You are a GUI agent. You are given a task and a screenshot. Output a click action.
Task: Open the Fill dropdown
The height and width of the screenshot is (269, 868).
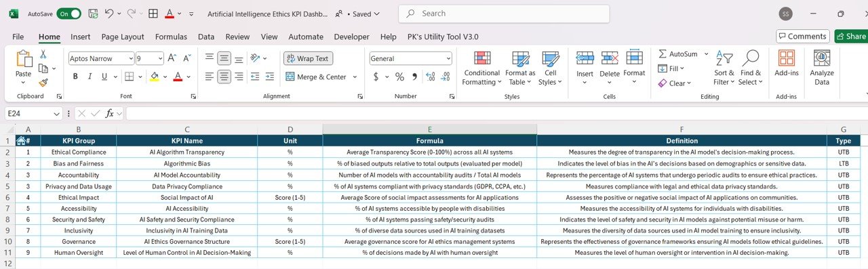coord(671,68)
